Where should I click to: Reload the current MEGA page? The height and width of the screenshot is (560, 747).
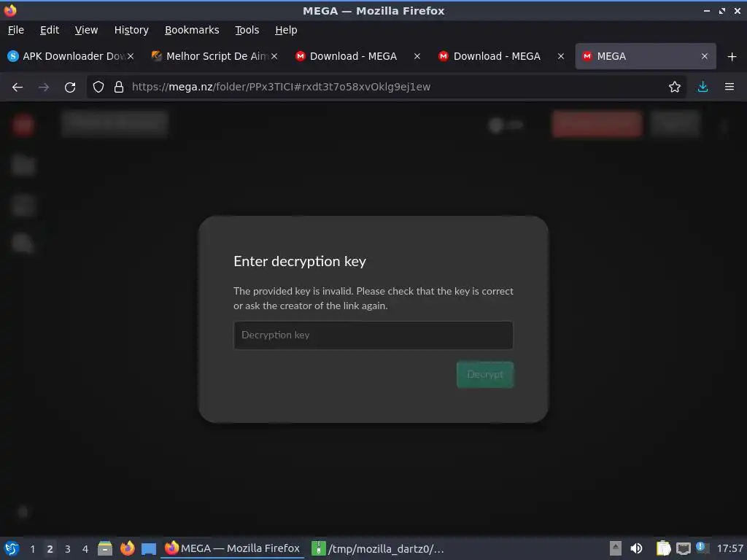pyautogui.click(x=70, y=87)
